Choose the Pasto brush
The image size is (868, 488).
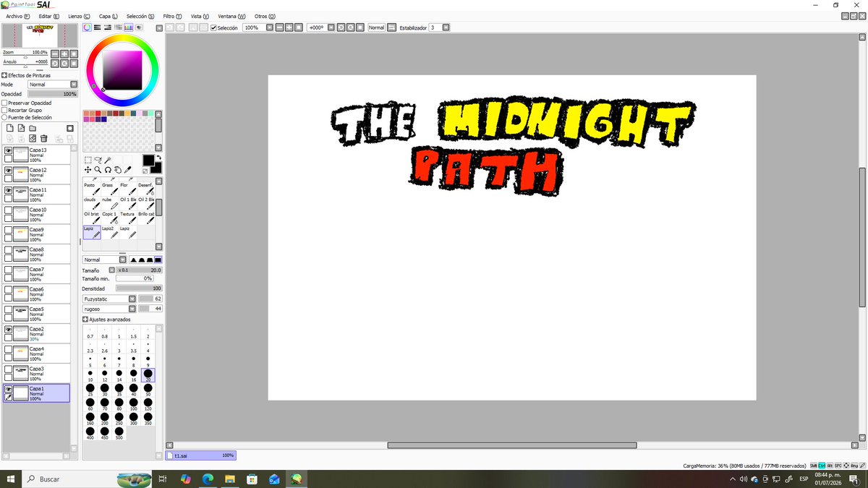click(x=92, y=189)
